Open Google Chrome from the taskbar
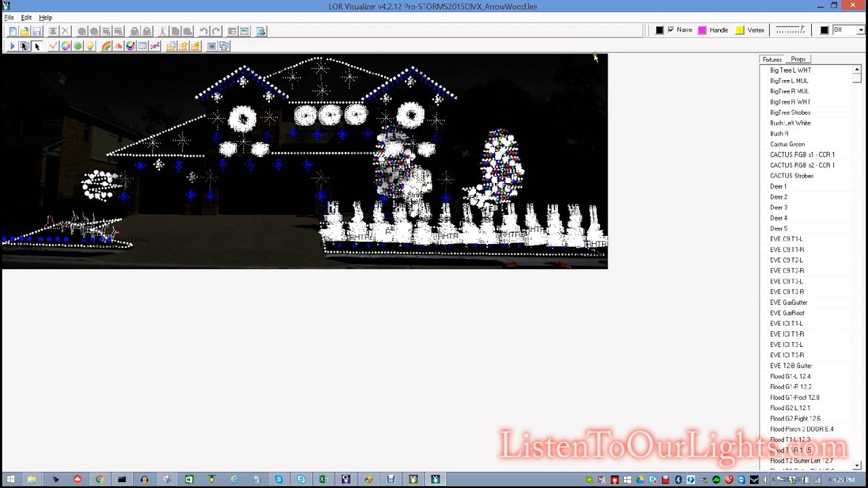Viewport: 868px width, 488px height. click(x=100, y=480)
